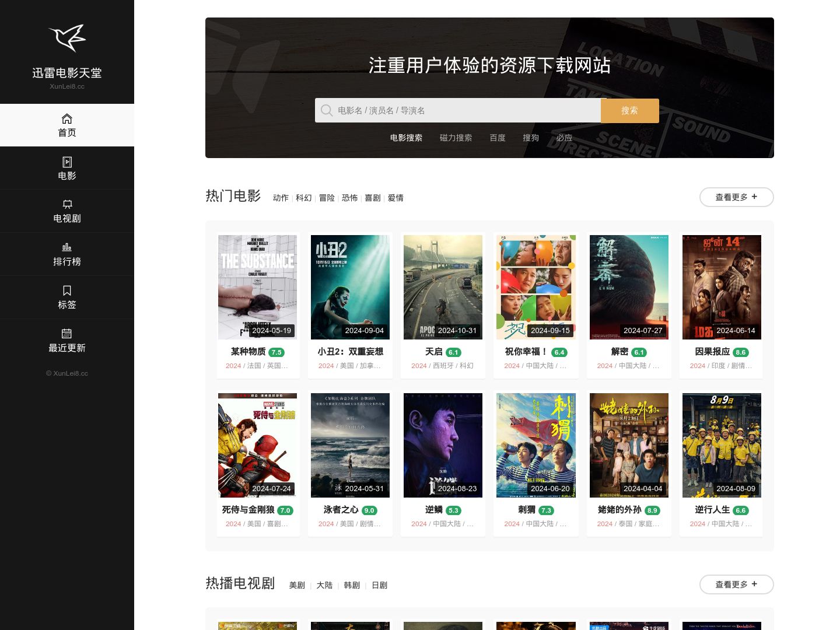Viewport: 840px width, 630px height.
Task: Click the 某种物质 title link
Action: pos(248,352)
